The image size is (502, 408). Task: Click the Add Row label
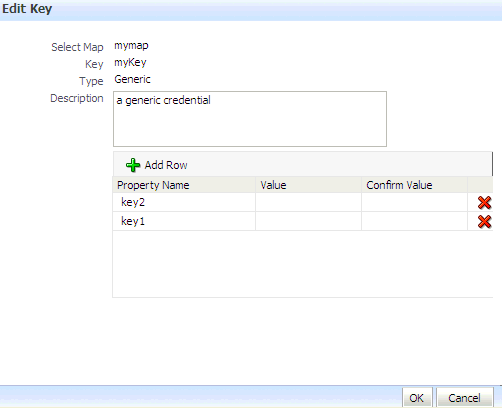pos(166,165)
